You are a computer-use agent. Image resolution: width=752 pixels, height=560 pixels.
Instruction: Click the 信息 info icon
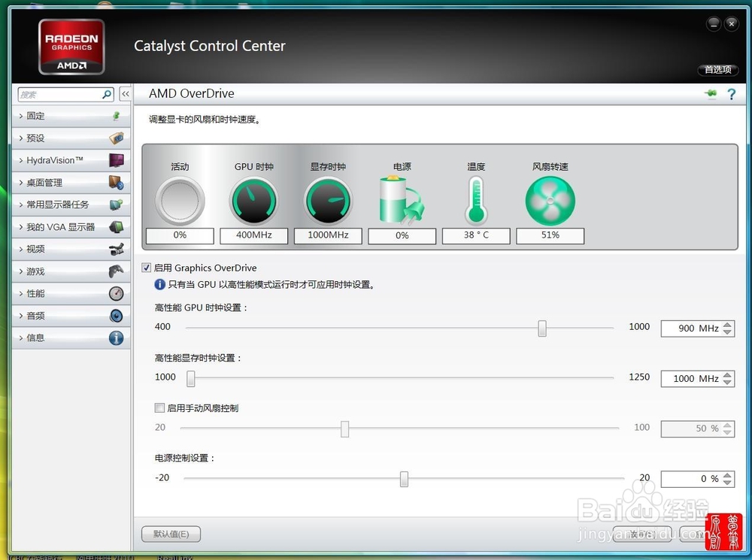tap(117, 338)
